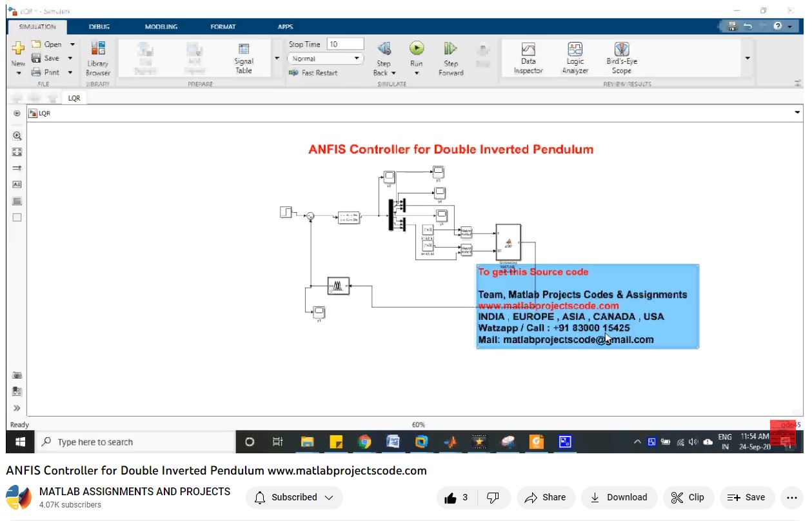Open the Library Browser
The image size is (812, 521).
tap(97, 58)
